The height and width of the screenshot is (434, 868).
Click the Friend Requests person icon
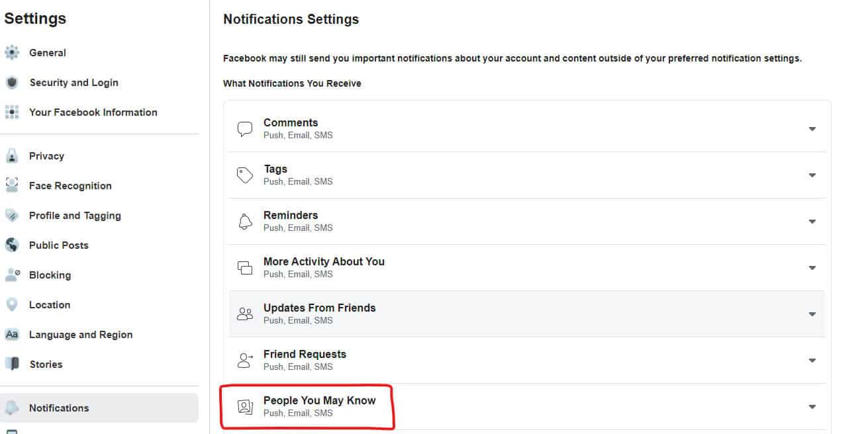coord(246,361)
